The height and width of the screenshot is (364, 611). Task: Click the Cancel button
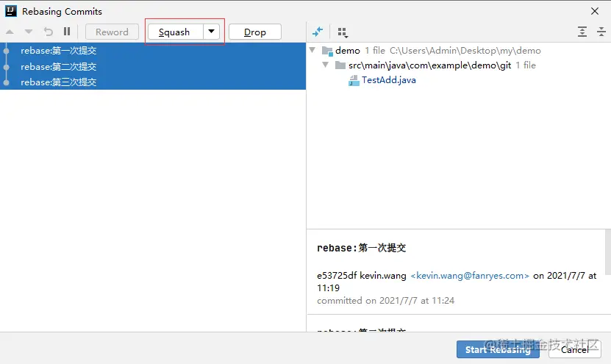tap(575, 349)
